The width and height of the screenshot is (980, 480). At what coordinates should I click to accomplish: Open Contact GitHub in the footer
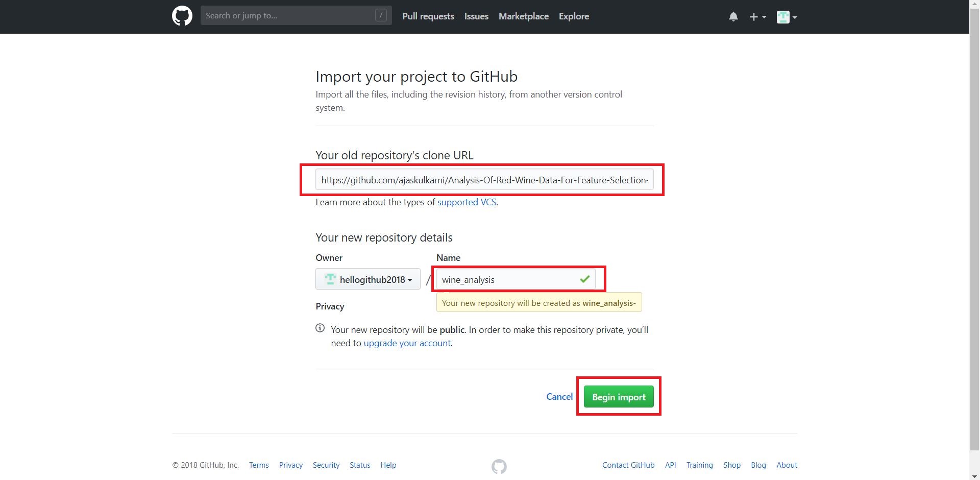click(628, 465)
